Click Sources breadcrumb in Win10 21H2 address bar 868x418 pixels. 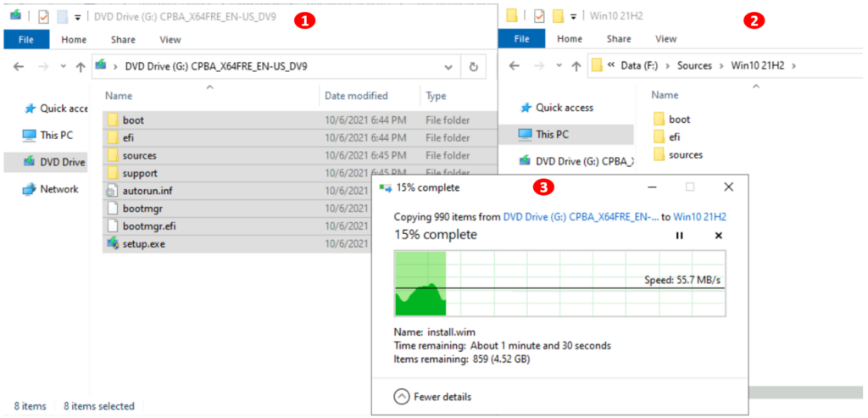click(694, 66)
